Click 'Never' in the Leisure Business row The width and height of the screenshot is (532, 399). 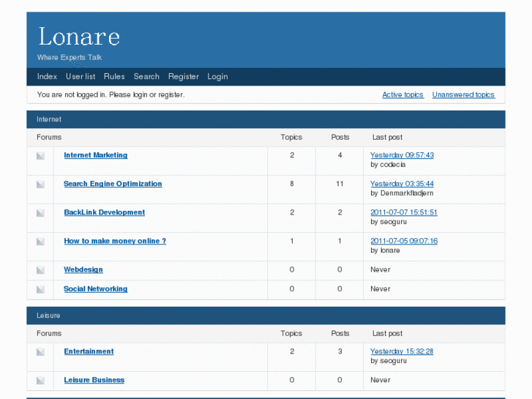381,380
